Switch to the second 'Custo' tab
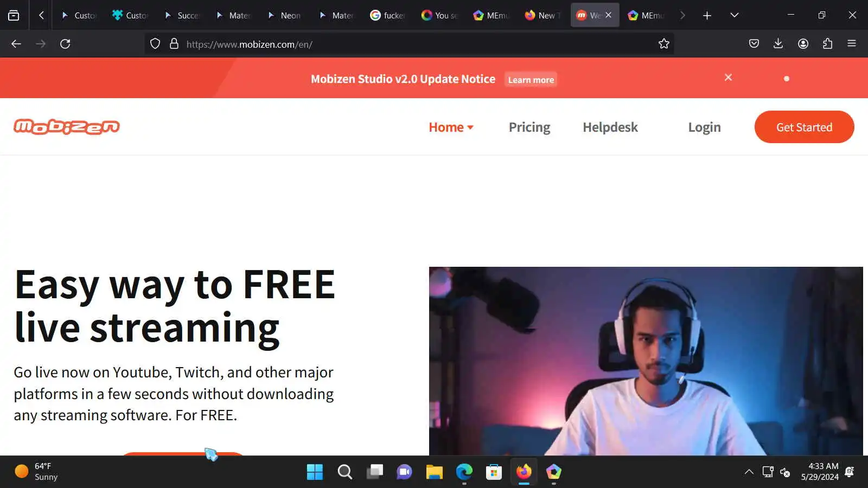The image size is (868, 488). click(130, 15)
